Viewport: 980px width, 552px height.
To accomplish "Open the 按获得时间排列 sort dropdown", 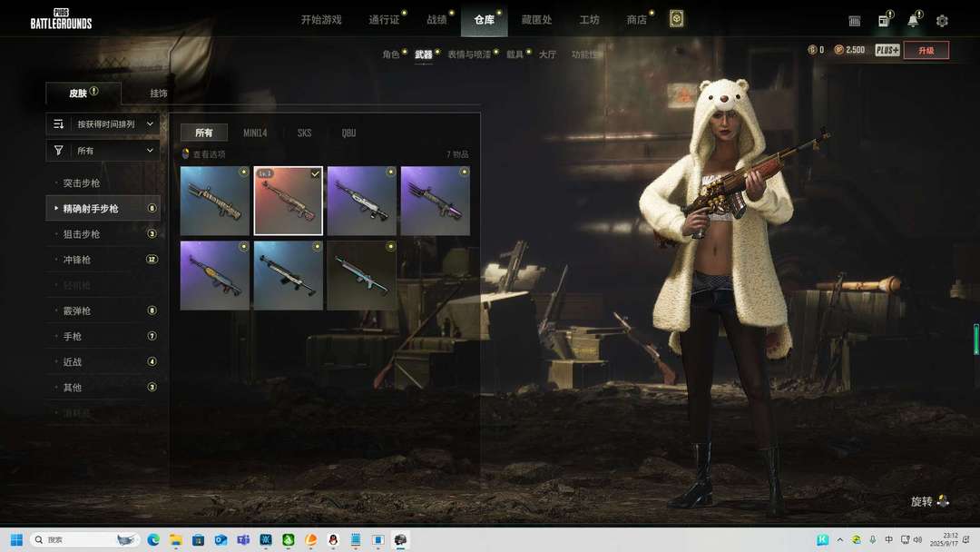I will [x=103, y=124].
